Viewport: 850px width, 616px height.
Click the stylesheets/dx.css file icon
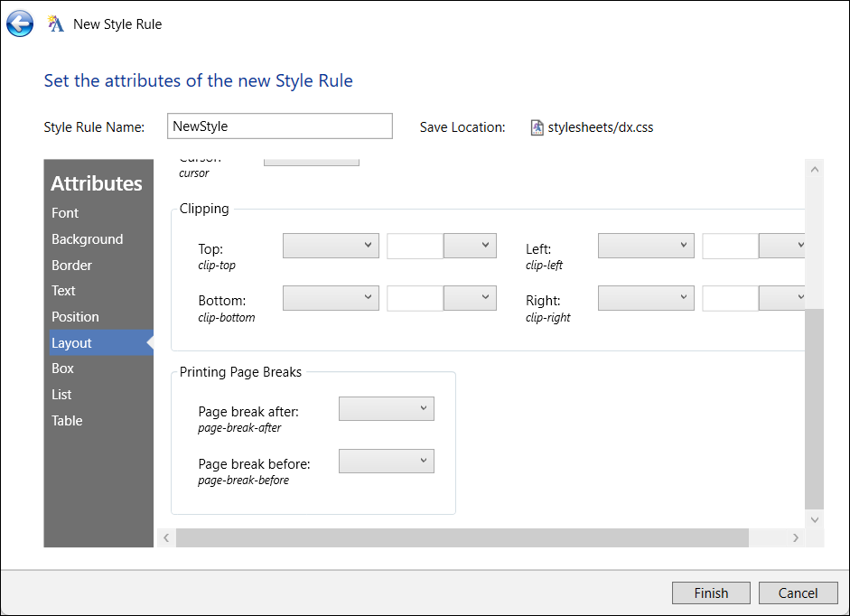click(x=537, y=127)
